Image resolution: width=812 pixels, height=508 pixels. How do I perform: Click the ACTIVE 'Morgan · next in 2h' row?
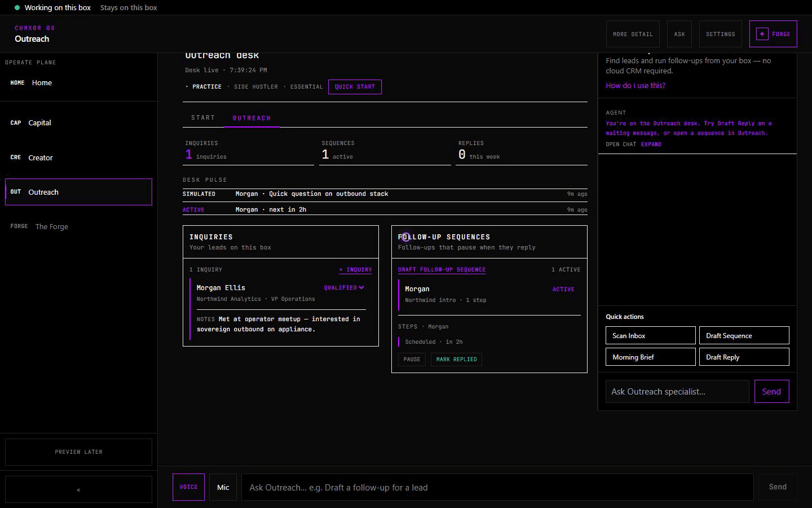[385, 209]
